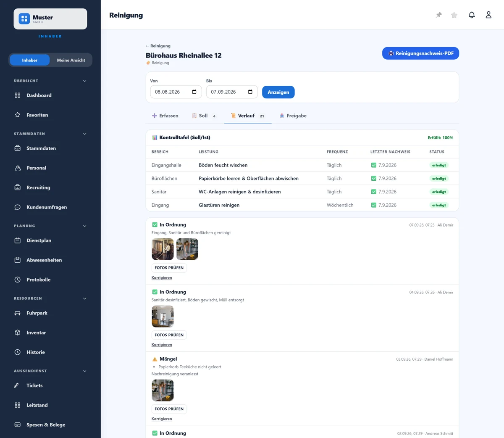Screen dimensions: 504x438
Task: Click the pin icon in top bar
Action: tap(439, 15)
